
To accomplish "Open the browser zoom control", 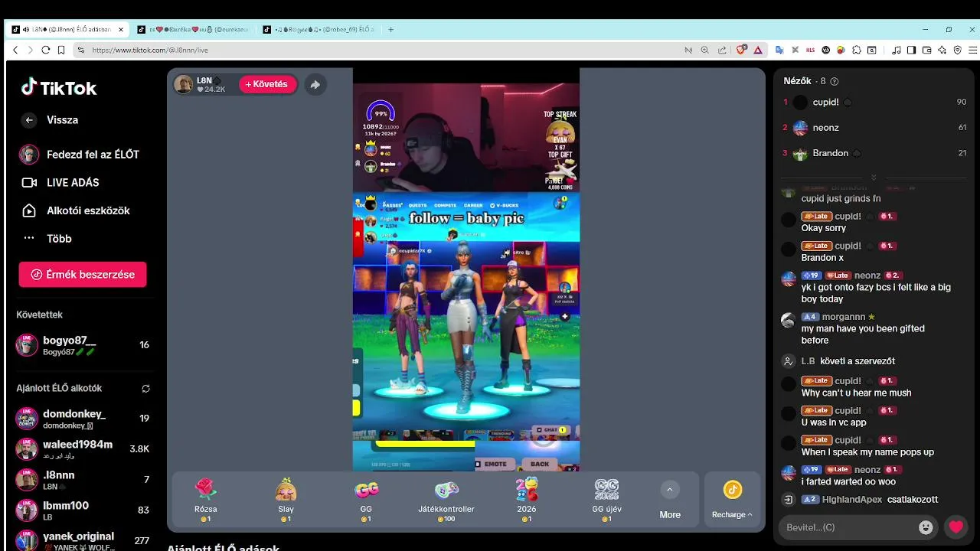I will 705,50.
